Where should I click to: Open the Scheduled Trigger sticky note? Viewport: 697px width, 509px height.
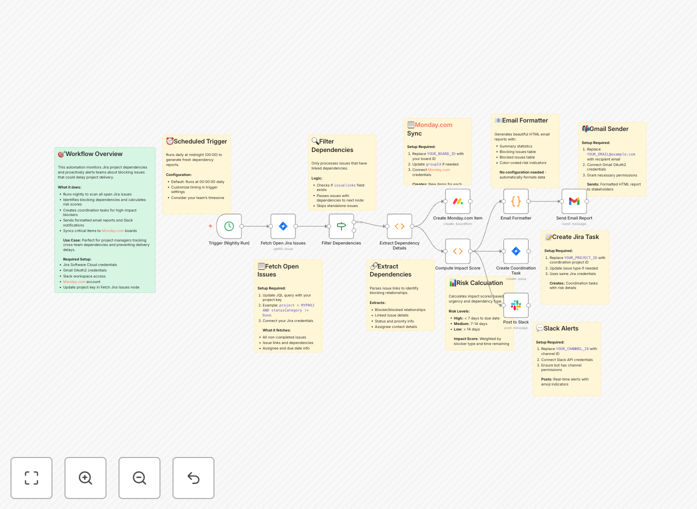click(196, 174)
